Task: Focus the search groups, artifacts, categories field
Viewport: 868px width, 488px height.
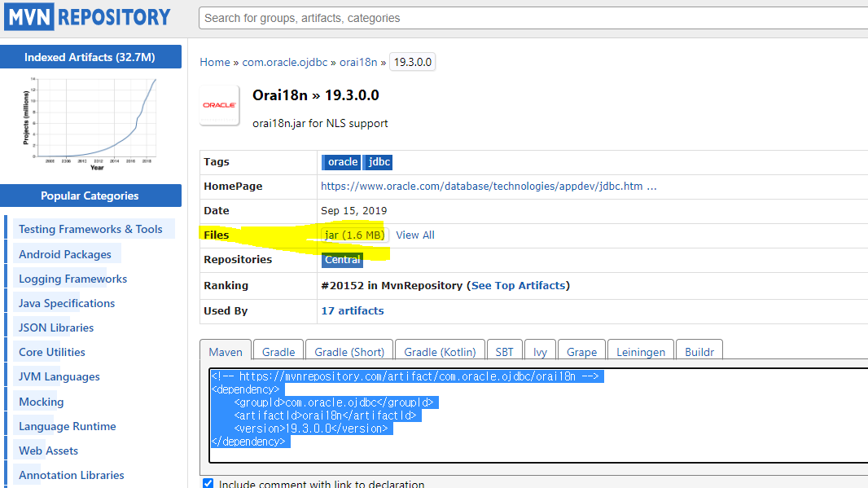Action: click(533, 18)
